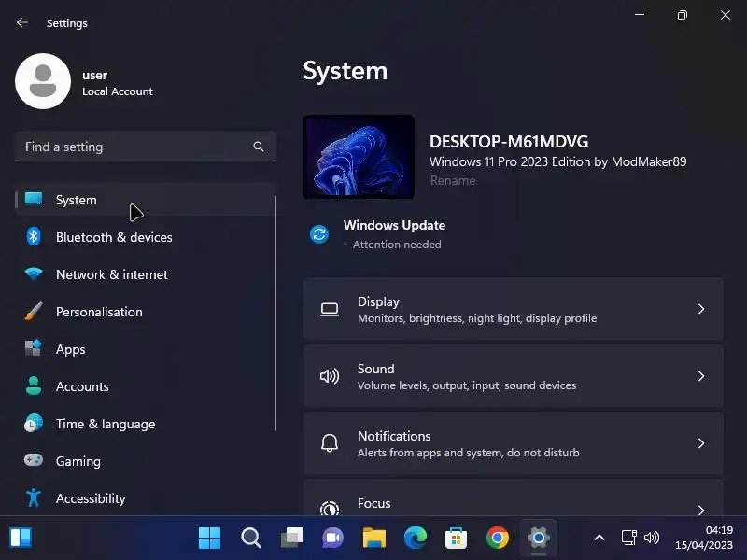747x560 pixels.
Task: Click the volume tray icon
Action: pyautogui.click(x=651, y=539)
